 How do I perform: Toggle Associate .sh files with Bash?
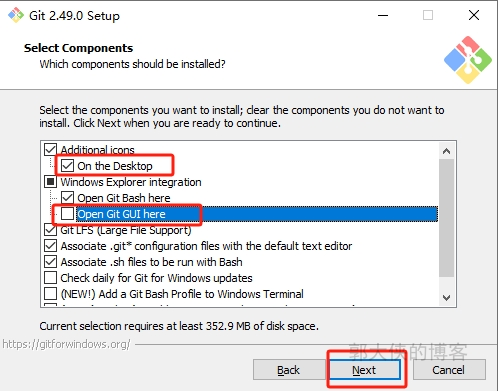(x=50, y=262)
